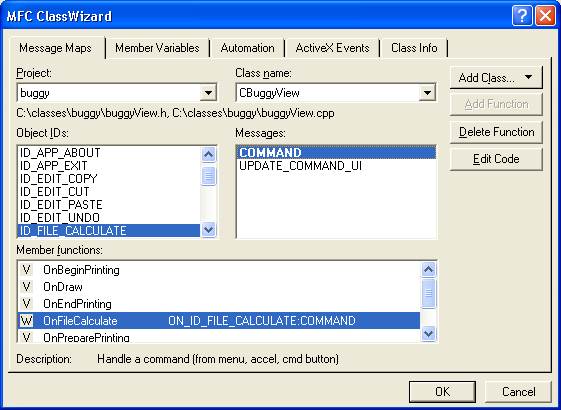Screen dimensions: 561x410
Task: Click Member functions scroll down arrow
Action: click(x=428, y=334)
